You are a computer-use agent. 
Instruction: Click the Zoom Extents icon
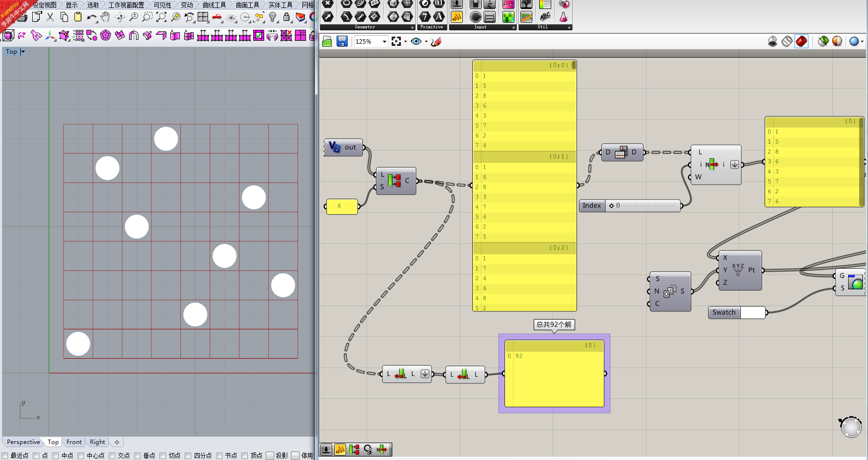coord(161,17)
